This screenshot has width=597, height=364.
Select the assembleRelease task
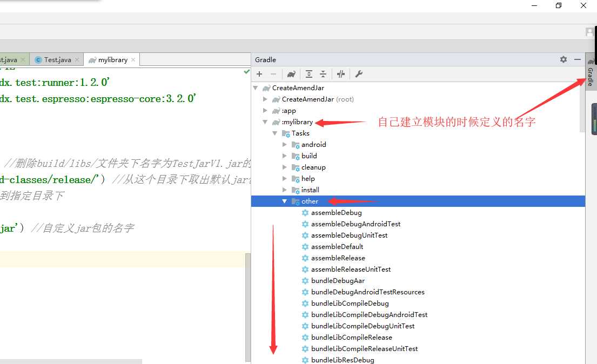338,258
